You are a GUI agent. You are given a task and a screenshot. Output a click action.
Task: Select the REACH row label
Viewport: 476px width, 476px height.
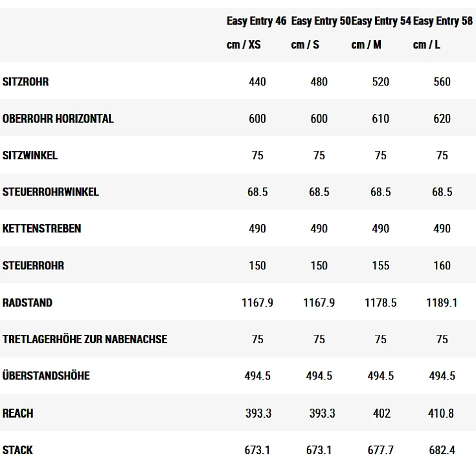[18, 413]
